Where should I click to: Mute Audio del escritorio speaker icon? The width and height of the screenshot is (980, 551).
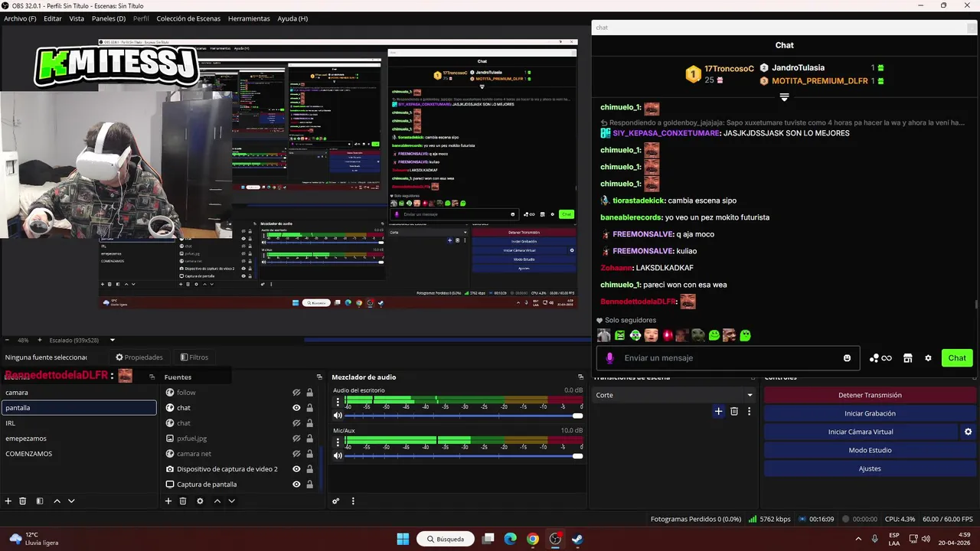(x=338, y=416)
